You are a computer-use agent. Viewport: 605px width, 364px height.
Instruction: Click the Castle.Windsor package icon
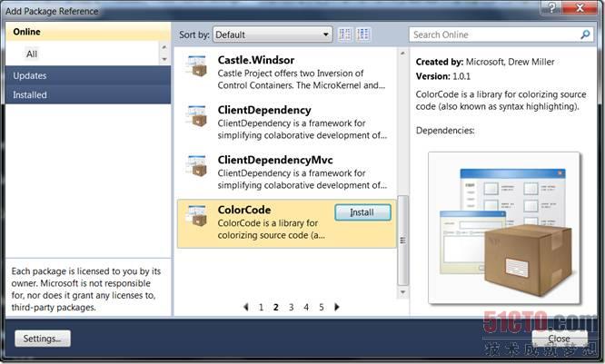(197, 66)
